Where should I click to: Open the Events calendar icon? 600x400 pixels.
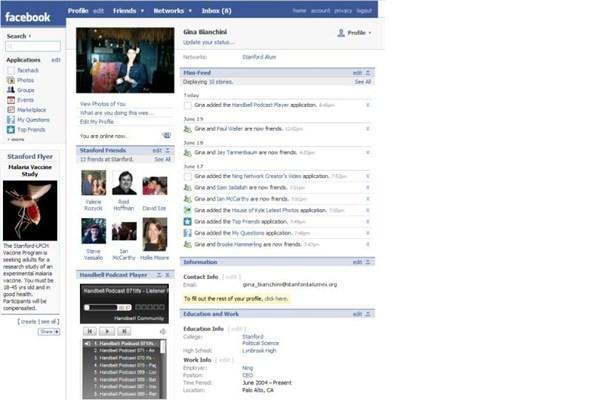point(11,100)
